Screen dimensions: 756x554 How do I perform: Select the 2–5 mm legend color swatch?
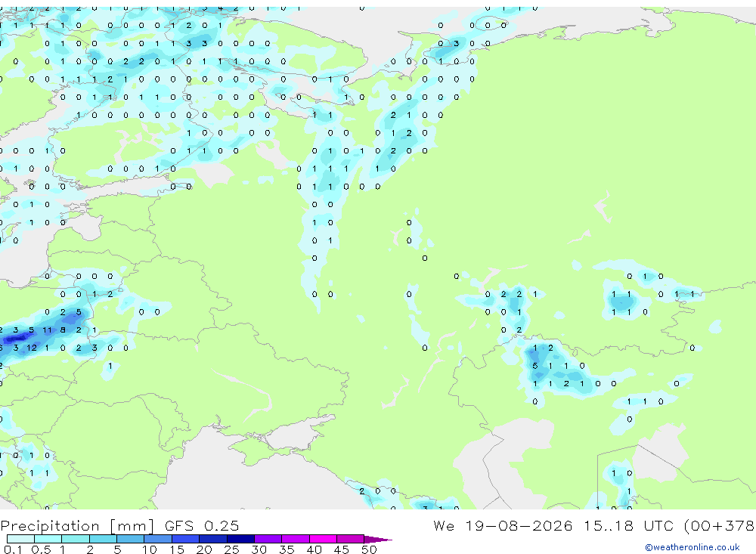[103, 539]
